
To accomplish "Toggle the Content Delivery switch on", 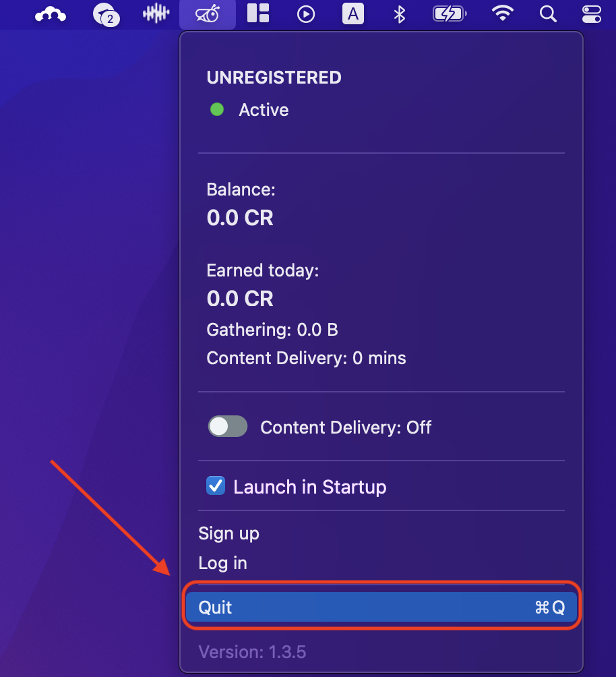I will point(228,427).
